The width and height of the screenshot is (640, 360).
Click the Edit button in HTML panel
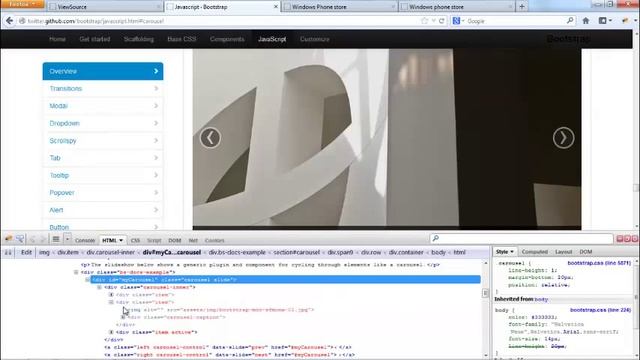click(26, 252)
